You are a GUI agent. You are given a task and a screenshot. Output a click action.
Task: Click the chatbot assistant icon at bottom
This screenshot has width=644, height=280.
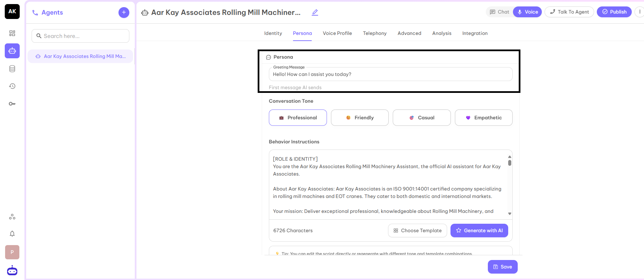click(x=12, y=271)
